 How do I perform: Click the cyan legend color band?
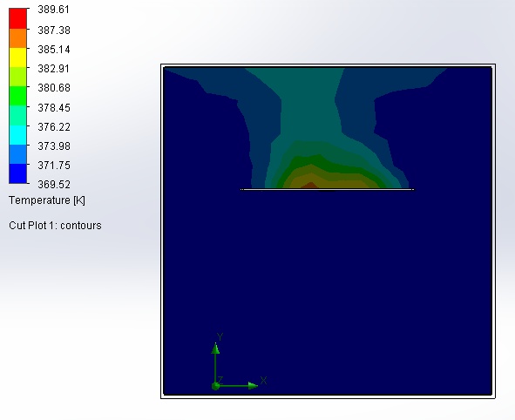click(x=17, y=135)
